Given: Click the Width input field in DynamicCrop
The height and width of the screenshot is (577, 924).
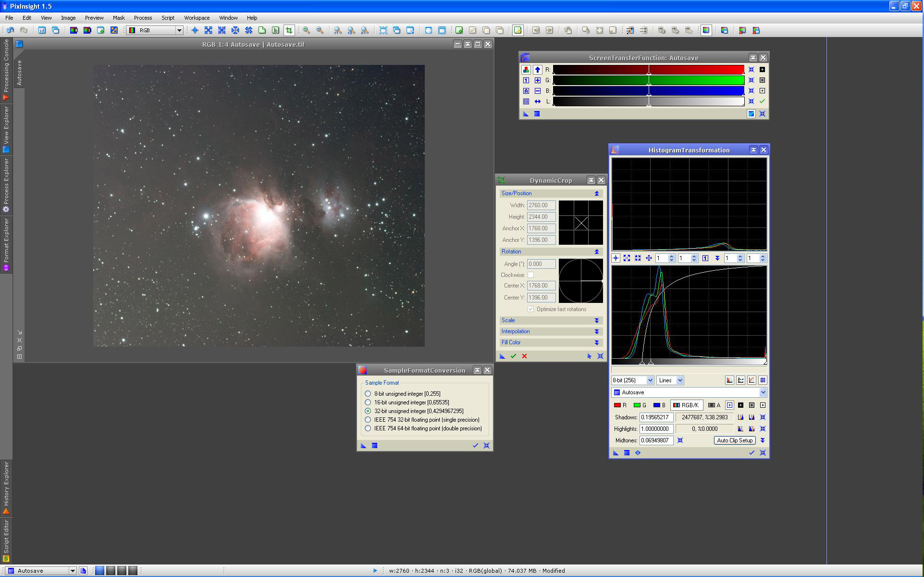Looking at the screenshot, I should click(542, 205).
